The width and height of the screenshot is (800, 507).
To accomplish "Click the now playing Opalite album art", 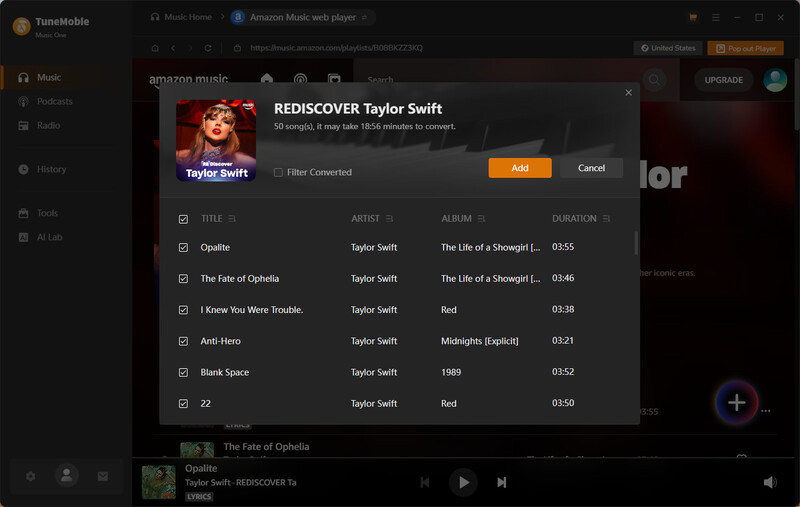I will coord(159,483).
